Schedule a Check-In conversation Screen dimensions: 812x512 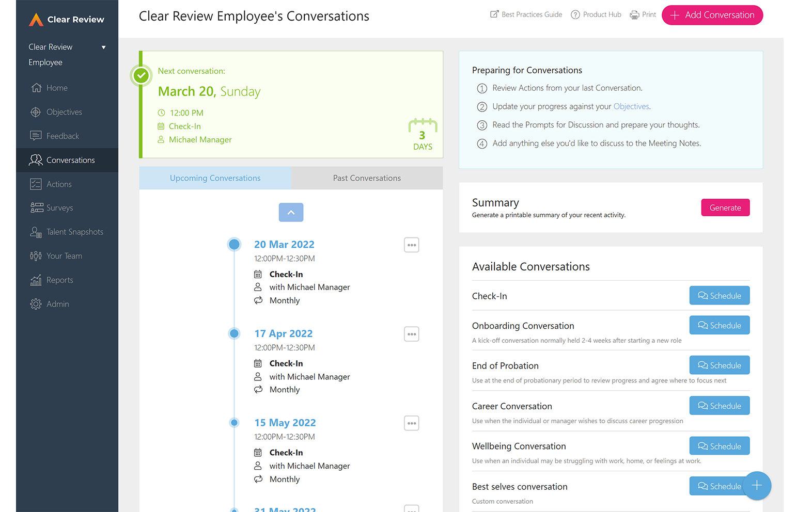click(x=720, y=296)
